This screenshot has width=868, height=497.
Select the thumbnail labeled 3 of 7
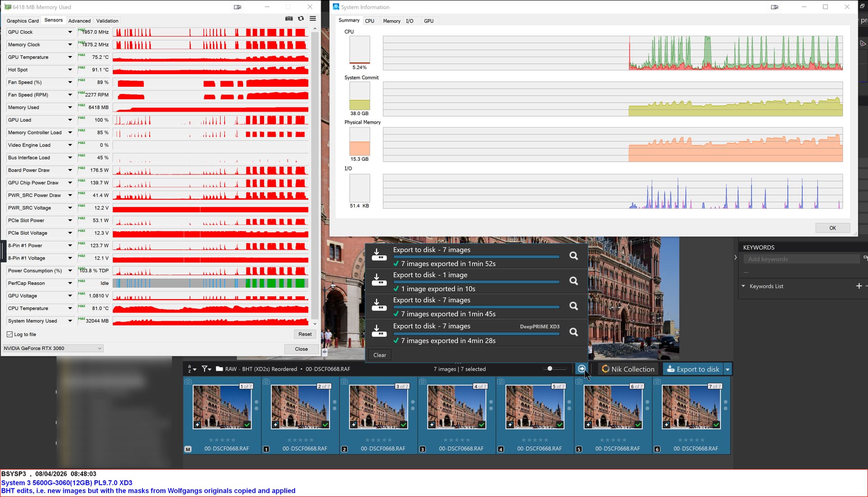click(x=378, y=407)
